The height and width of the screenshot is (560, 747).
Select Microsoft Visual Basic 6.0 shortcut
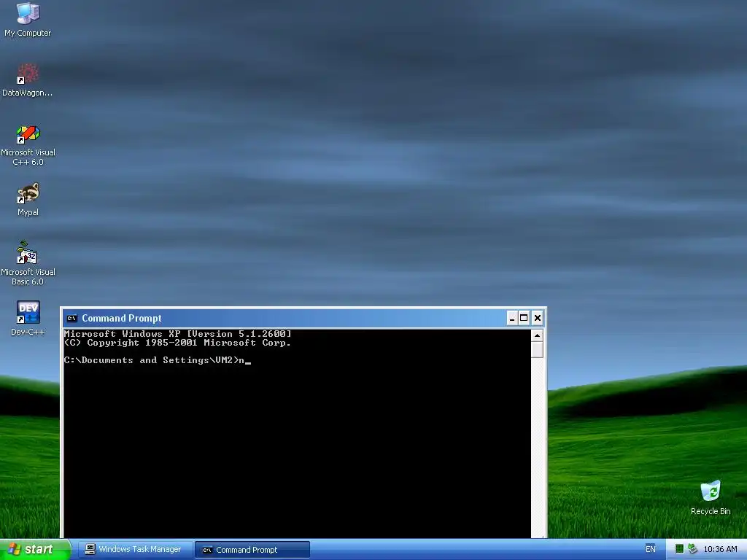tap(28, 263)
